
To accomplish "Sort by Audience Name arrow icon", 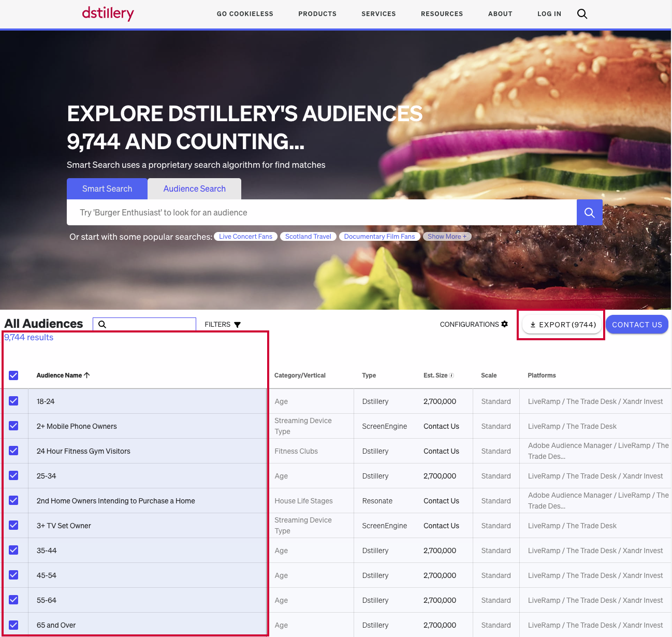I will tap(87, 375).
